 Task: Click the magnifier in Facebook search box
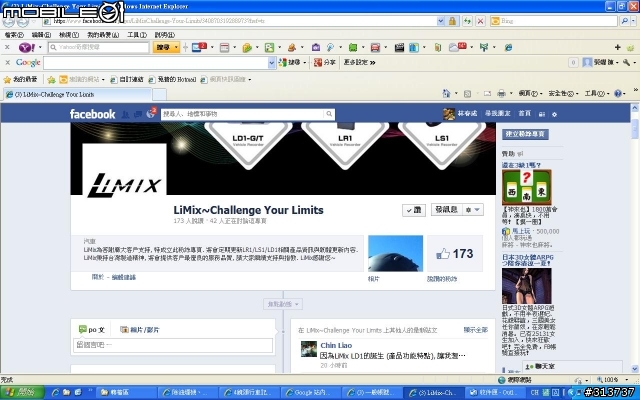(x=329, y=114)
